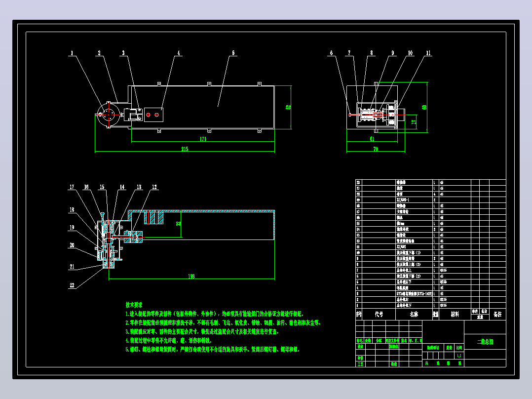The height and width of the screenshot is (399, 532).
Task: Click part callout number 12
Action: (x=154, y=187)
